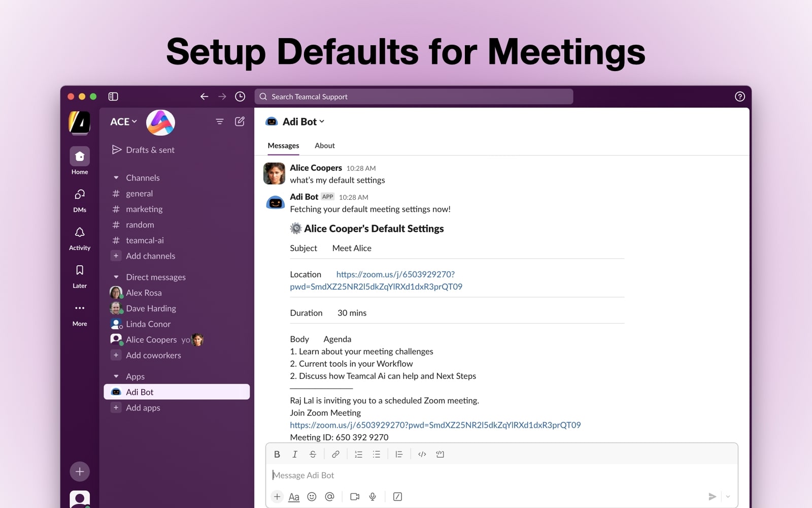Image resolution: width=812 pixels, height=508 pixels.
Task: Open the Location Zoom link
Action: point(376,280)
